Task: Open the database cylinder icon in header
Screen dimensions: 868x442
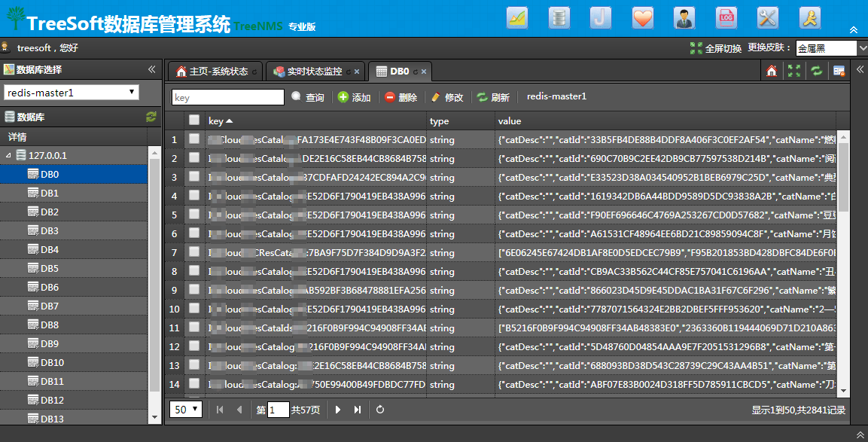Action: pyautogui.click(x=559, y=18)
